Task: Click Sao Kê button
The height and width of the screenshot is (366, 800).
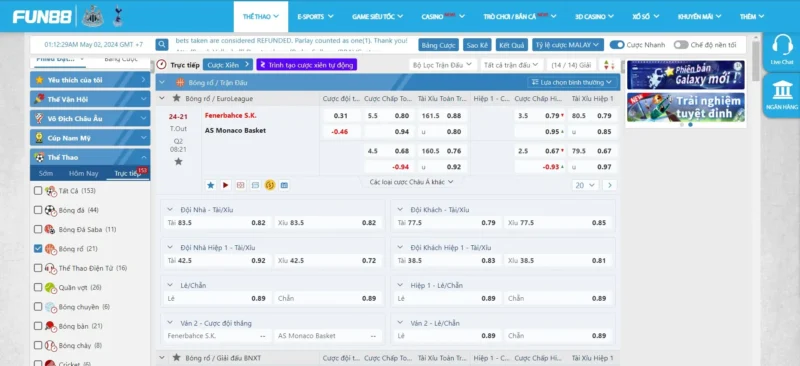Action: 477,45
